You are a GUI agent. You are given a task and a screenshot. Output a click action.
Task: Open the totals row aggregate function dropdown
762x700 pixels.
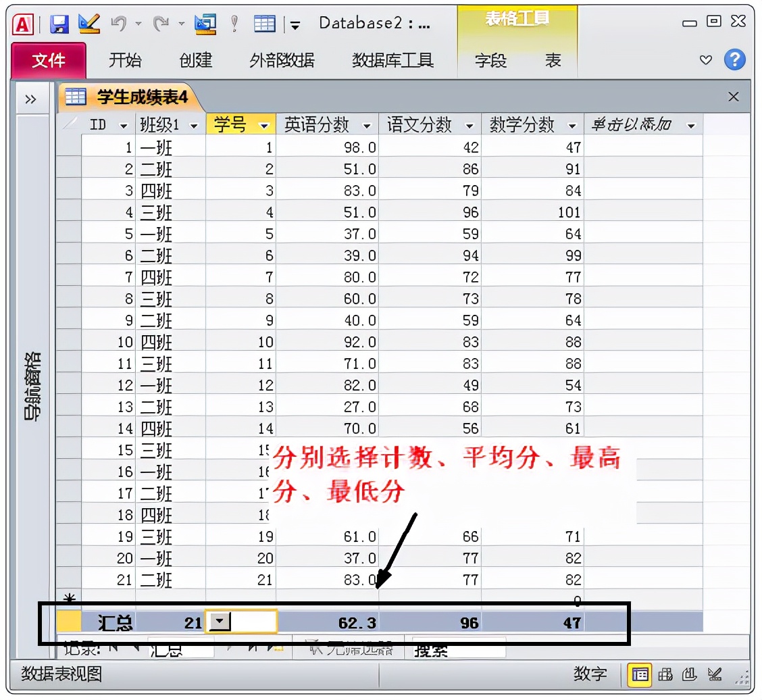220,621
